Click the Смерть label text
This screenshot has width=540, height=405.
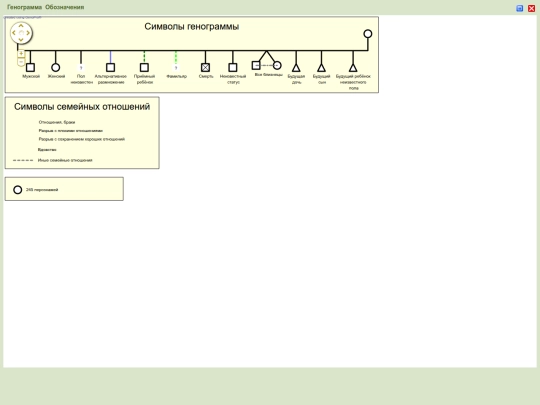click(x=206, y=76)
